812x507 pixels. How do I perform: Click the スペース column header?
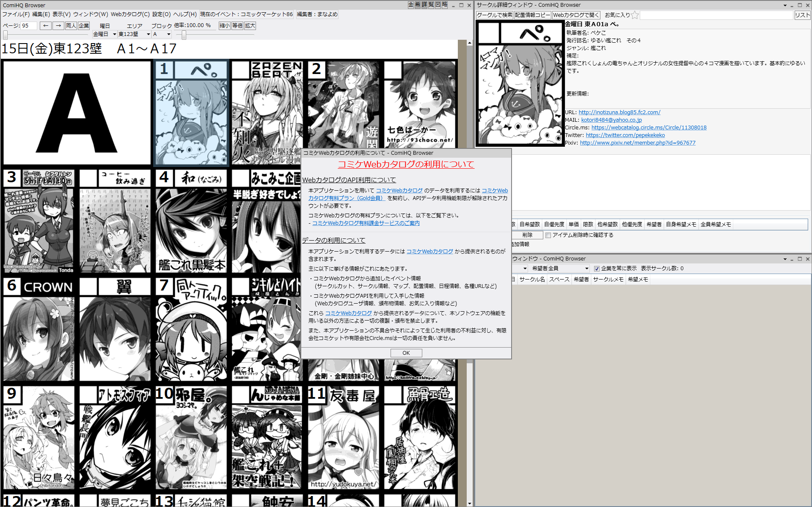tap(559, 280)
